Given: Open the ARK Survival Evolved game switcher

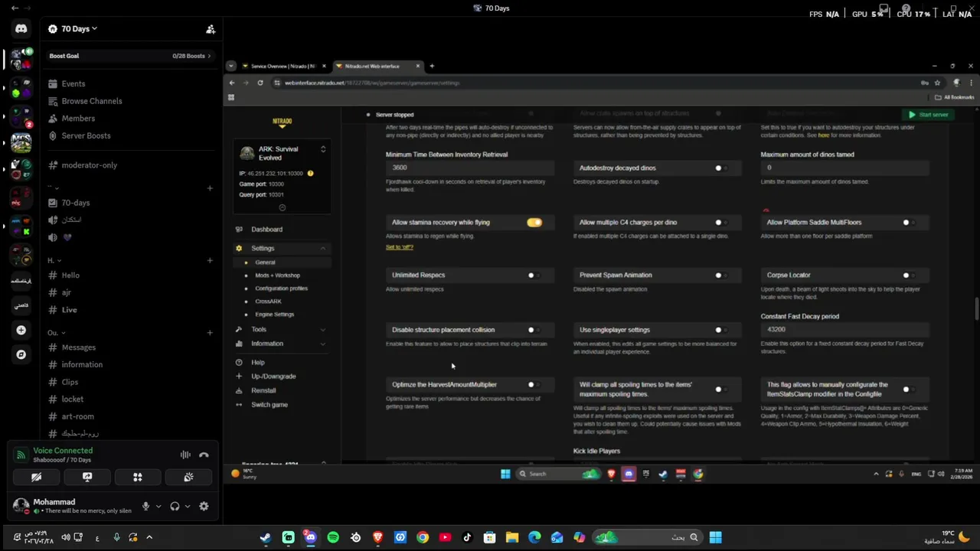Looking at the screenshot, I should pyautogui.click(x=322, y=149).
